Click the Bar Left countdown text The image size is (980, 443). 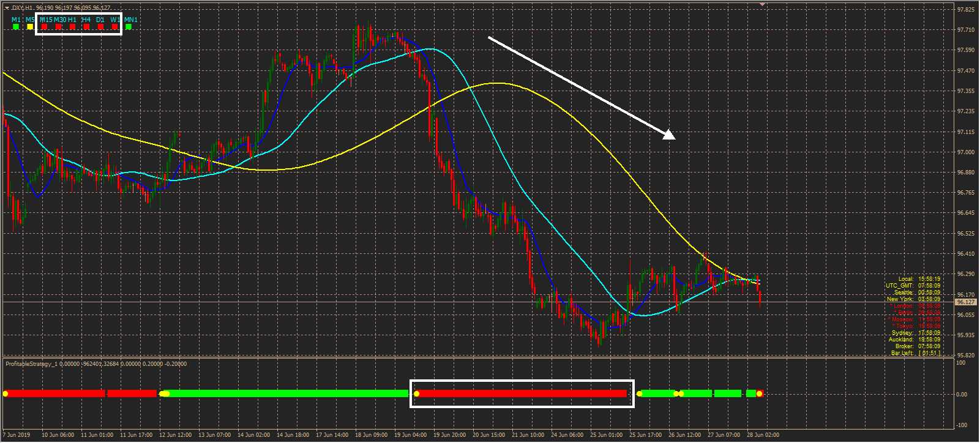(916, 352)
